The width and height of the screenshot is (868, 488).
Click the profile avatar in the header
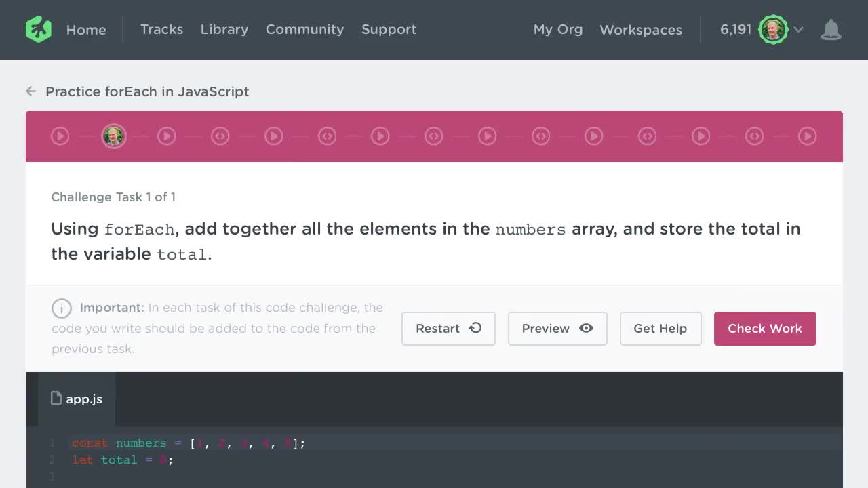[772, 30]
